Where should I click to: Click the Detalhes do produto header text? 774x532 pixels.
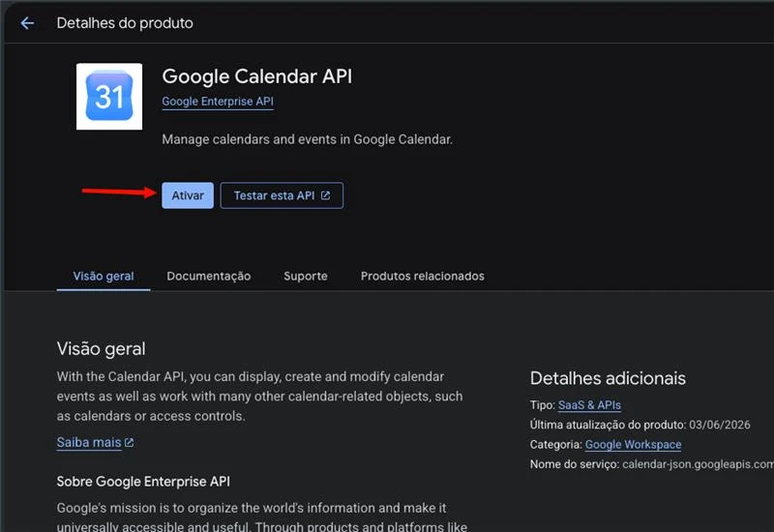coord(125,23)
